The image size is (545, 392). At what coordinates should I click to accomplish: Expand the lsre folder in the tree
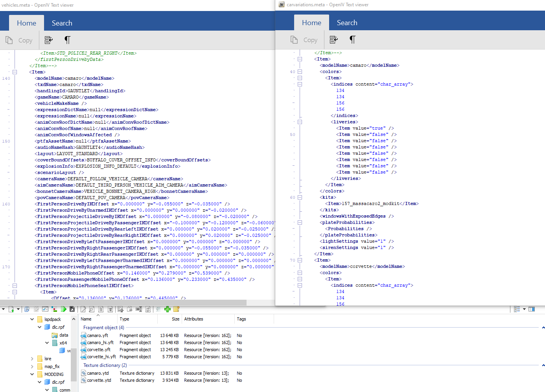32,359
